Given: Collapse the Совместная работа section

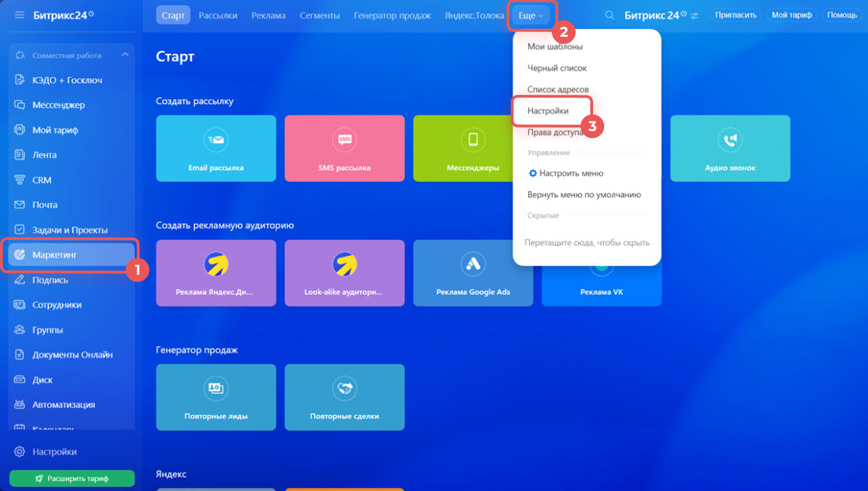Looking at the screenshot, I should [x=125, y=55].
